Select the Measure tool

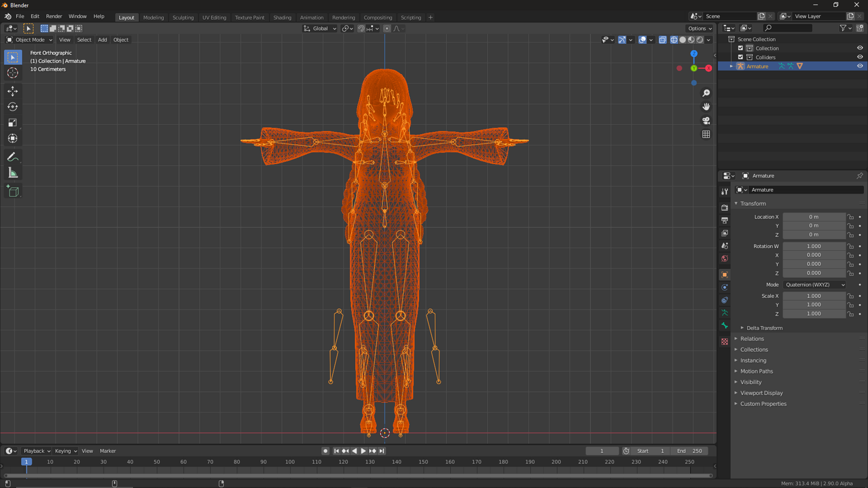coord(13,173)
